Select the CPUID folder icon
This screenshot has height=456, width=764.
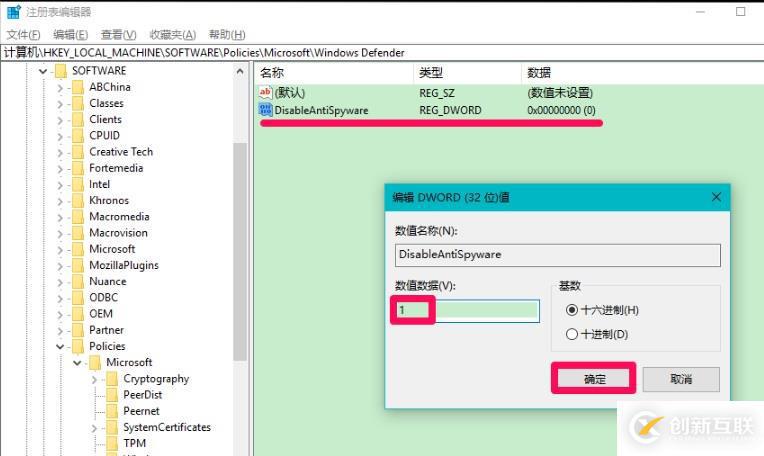click(x=77, y=135)
